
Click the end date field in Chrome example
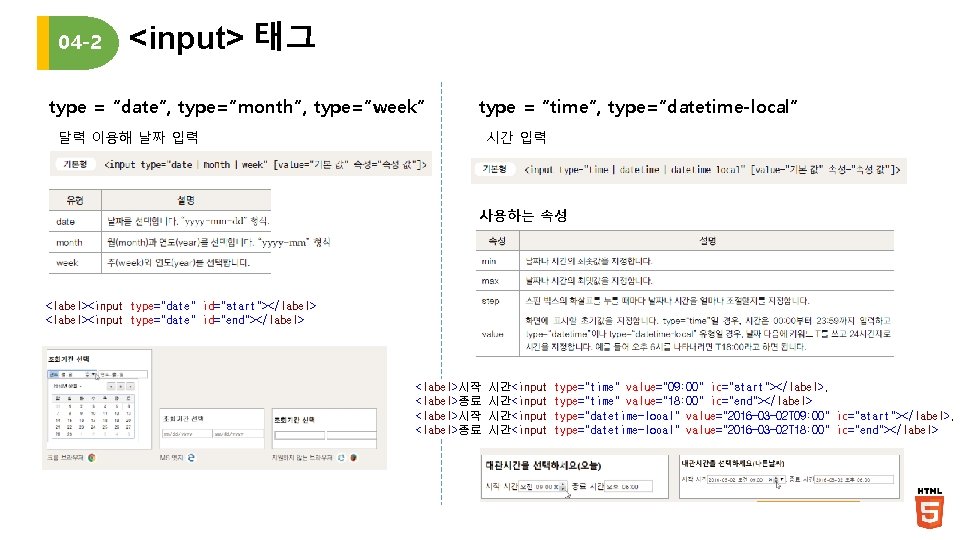(123, 374)
